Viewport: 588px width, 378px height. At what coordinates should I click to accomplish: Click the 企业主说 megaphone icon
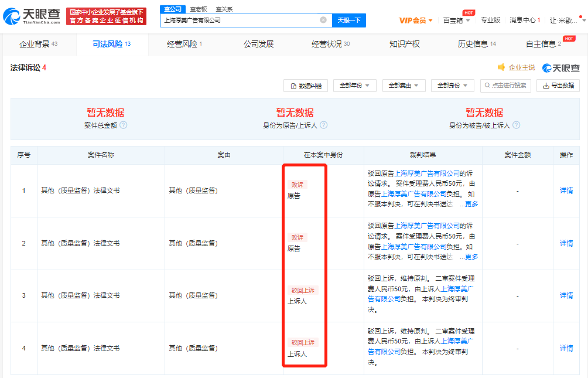point(501,67)
